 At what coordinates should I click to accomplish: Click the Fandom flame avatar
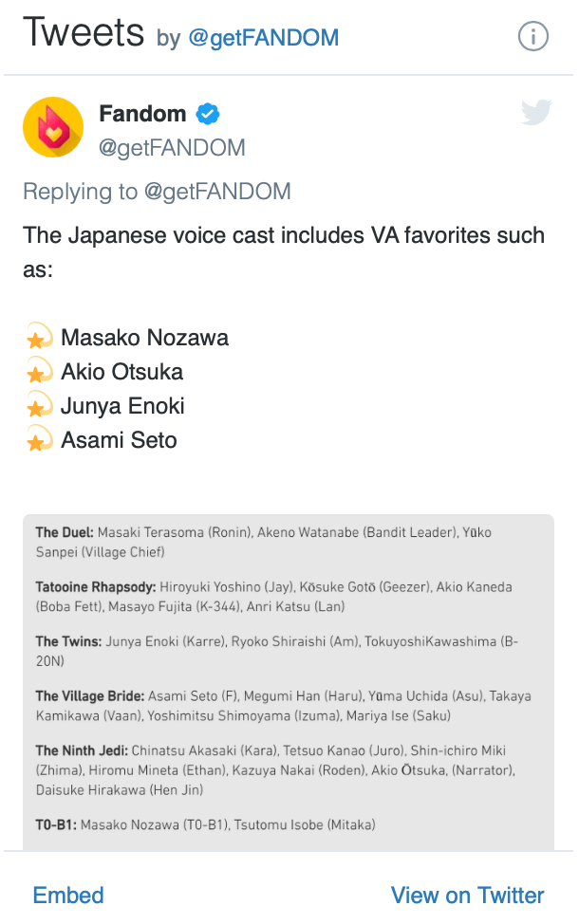pos(53,127)
